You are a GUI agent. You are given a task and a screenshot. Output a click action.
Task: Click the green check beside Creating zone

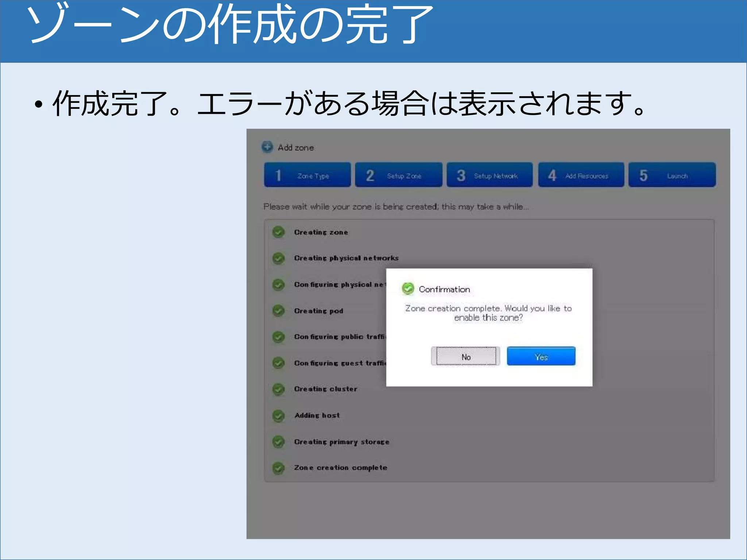tap(279, 232)
